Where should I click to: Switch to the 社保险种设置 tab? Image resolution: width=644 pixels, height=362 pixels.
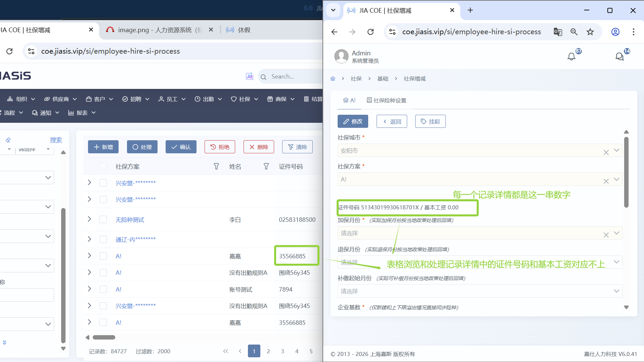[x=386, y=100]
